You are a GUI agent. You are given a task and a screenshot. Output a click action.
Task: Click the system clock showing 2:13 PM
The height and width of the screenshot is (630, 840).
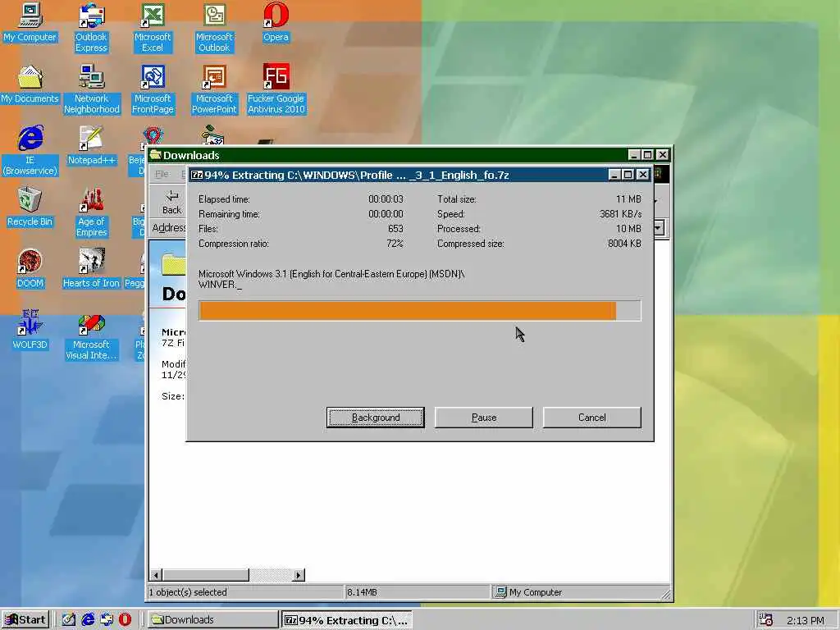806,620
